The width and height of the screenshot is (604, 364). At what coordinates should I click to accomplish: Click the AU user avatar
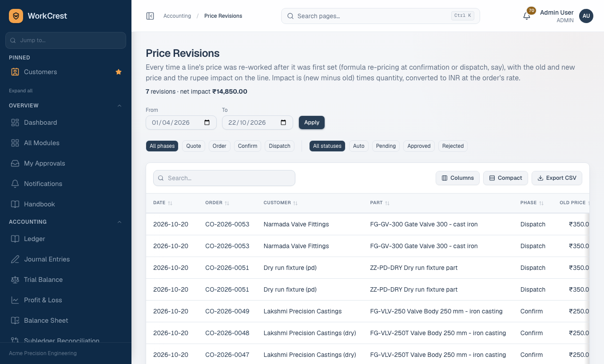(x=586, y=16)
